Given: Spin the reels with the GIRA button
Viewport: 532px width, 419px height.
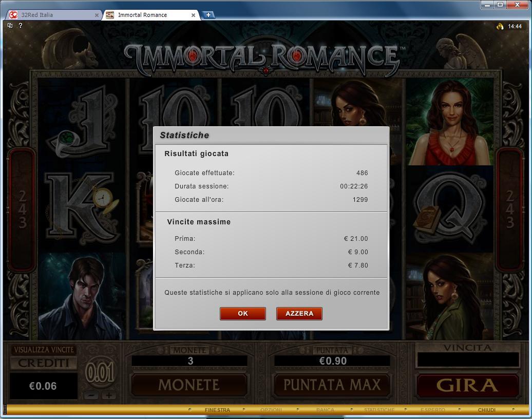Looking at the screenshot, I should 467,386.
